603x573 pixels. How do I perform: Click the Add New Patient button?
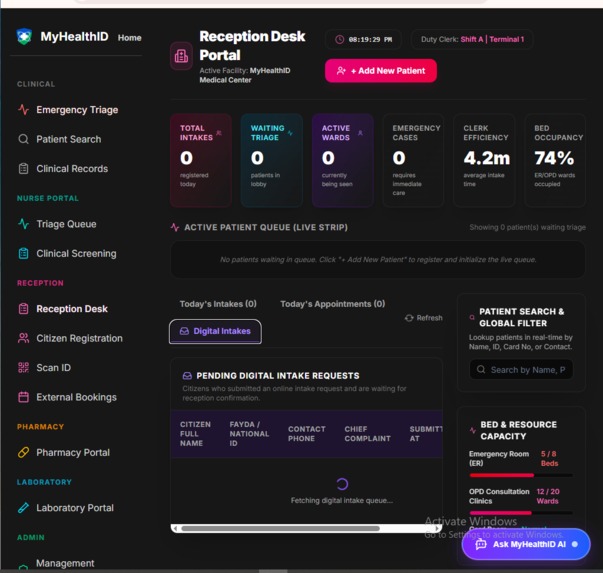tap(381, 71)
